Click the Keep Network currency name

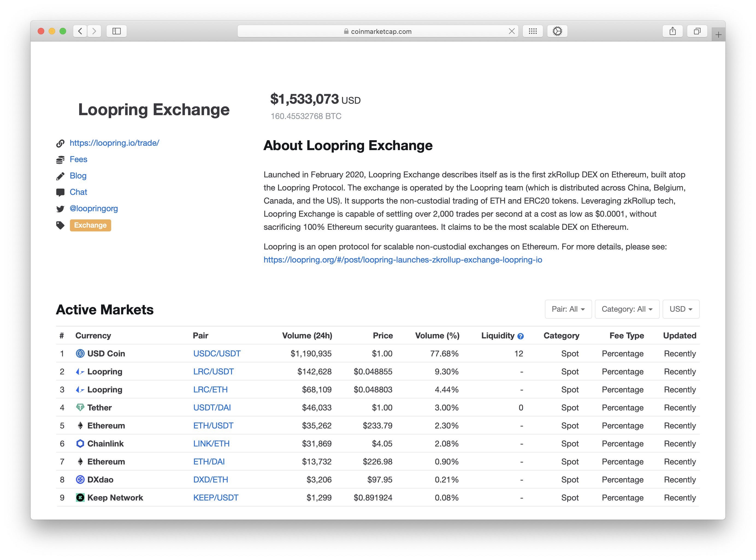coord(115,498)
